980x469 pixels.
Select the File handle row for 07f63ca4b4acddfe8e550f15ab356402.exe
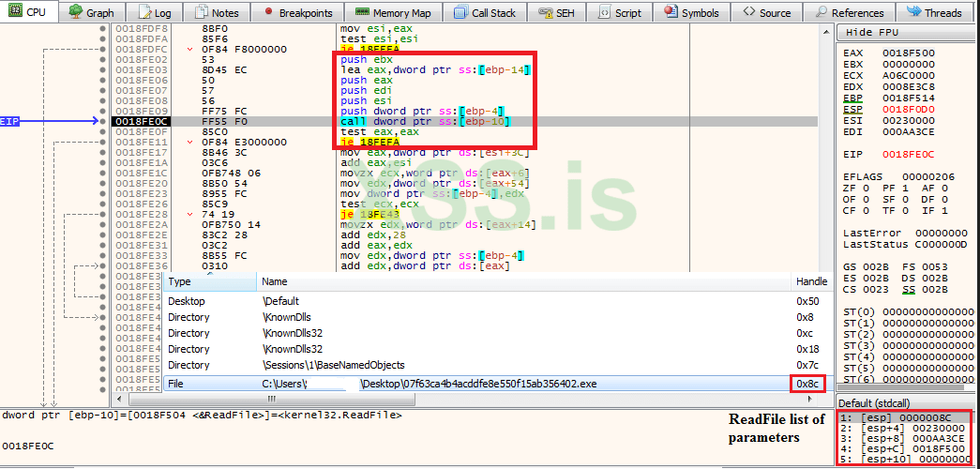(x=498, y=384)
